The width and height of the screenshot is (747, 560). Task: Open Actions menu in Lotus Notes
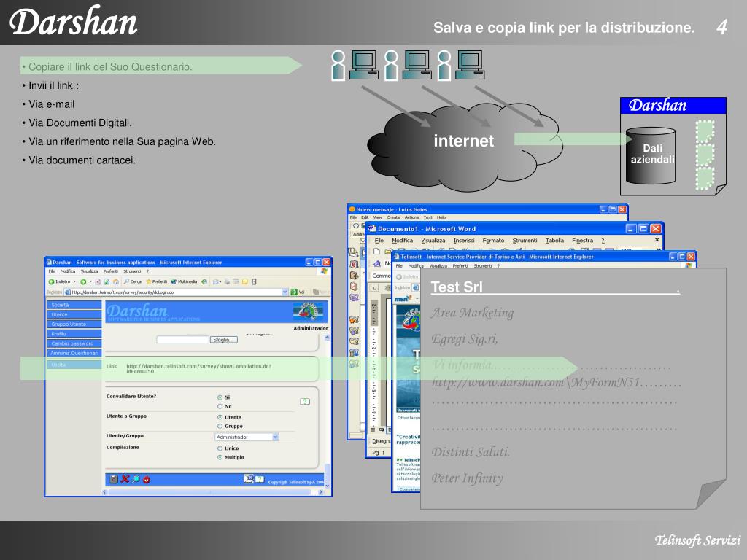[411, 217]
